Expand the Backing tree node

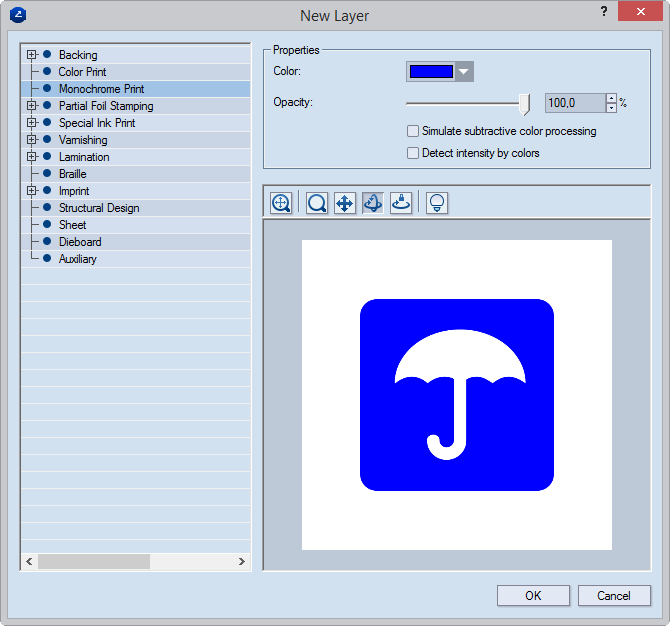[x=32, y=55]
